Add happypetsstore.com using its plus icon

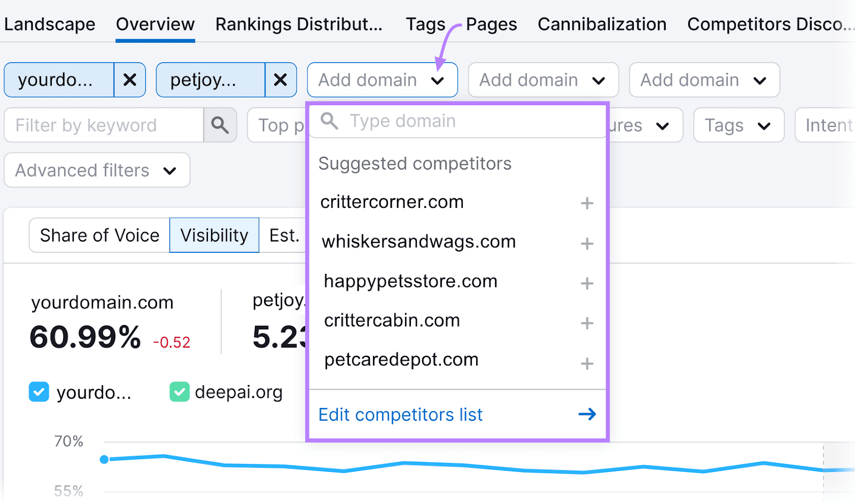coord(587,283)
